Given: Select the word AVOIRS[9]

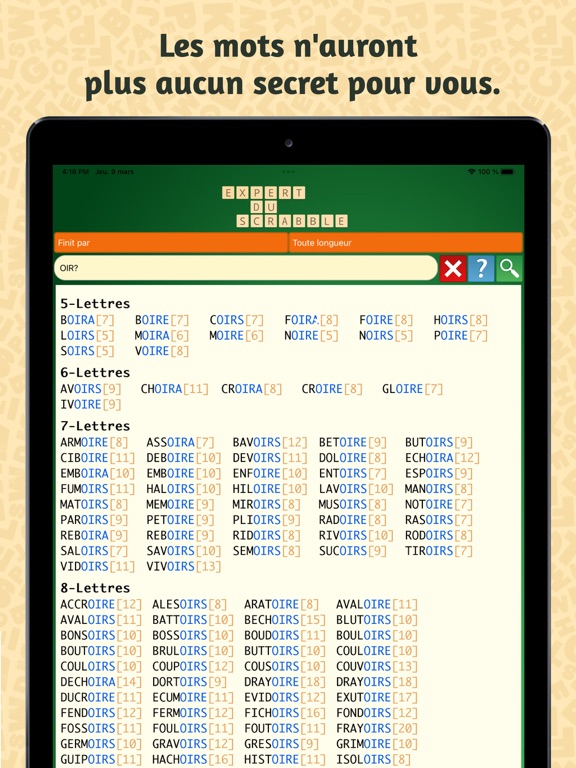Looking at the screenshot, I should click(x=91, y=389).
